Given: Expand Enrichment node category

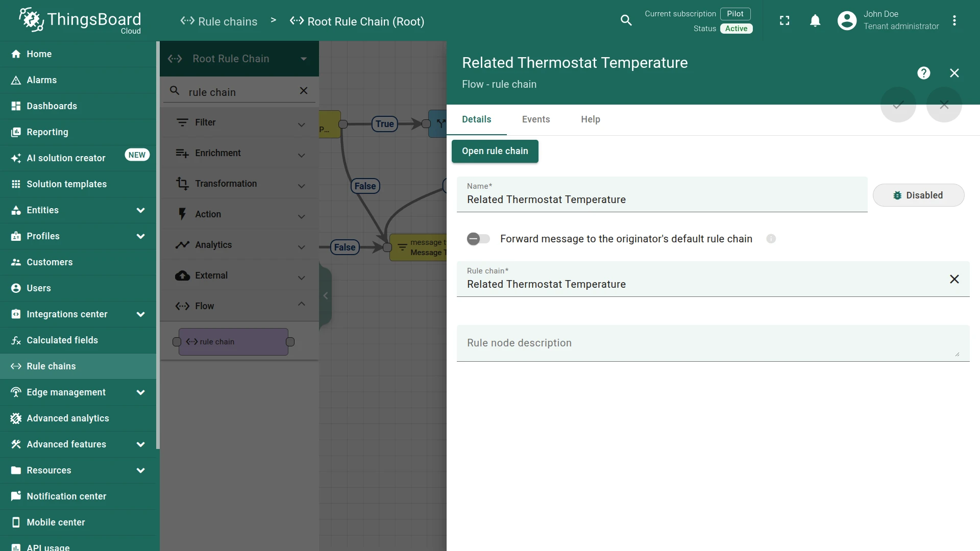Looking at the screenshot, I should [239, 153].
